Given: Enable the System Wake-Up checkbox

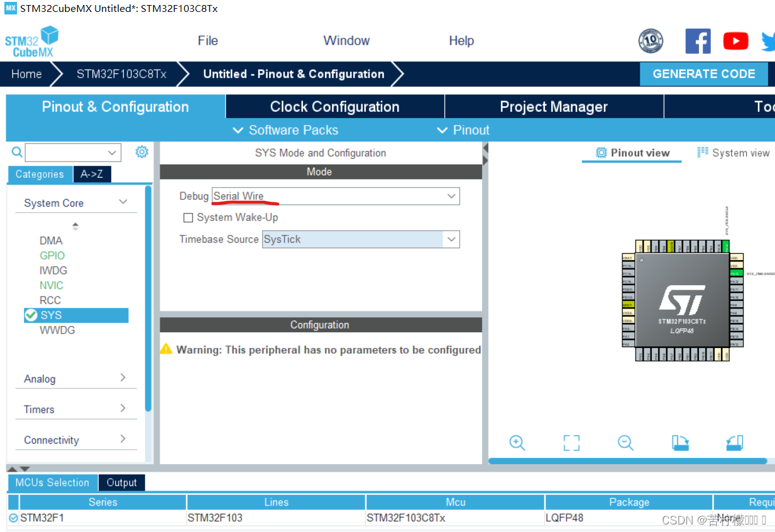Looking at the screenshot, I should [188, 217].
